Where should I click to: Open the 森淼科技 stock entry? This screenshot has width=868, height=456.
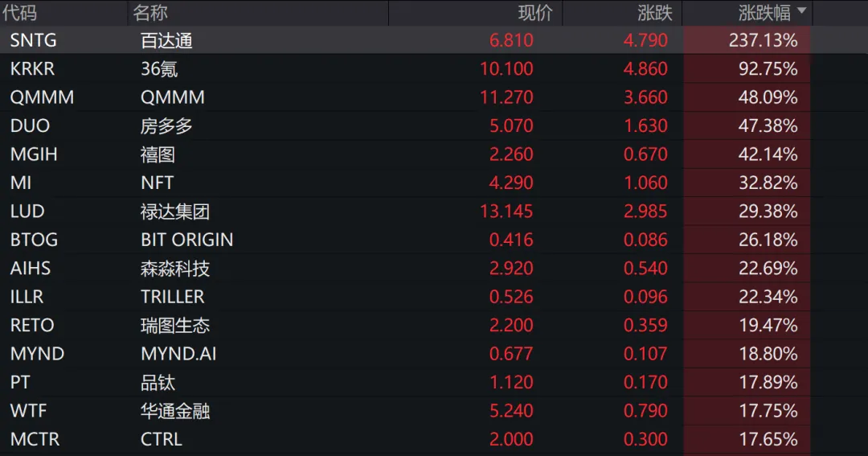(x=175, y=269)
